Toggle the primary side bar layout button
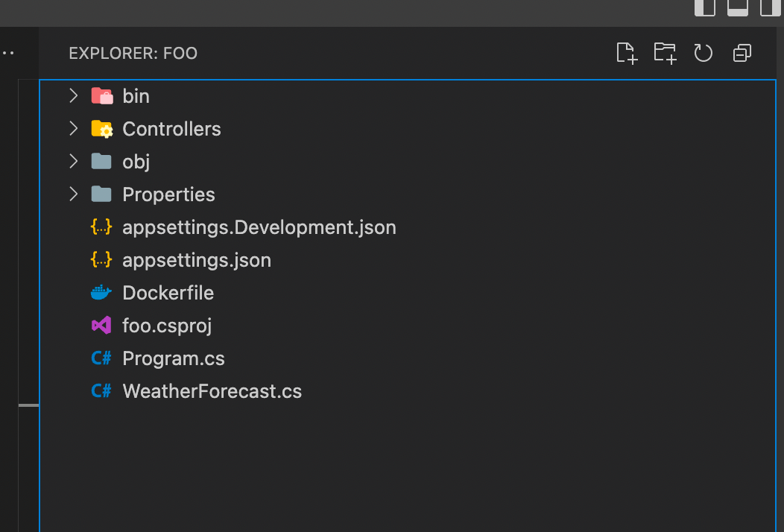Viewport: 784px width, 532px height. (x=704, y=7)
